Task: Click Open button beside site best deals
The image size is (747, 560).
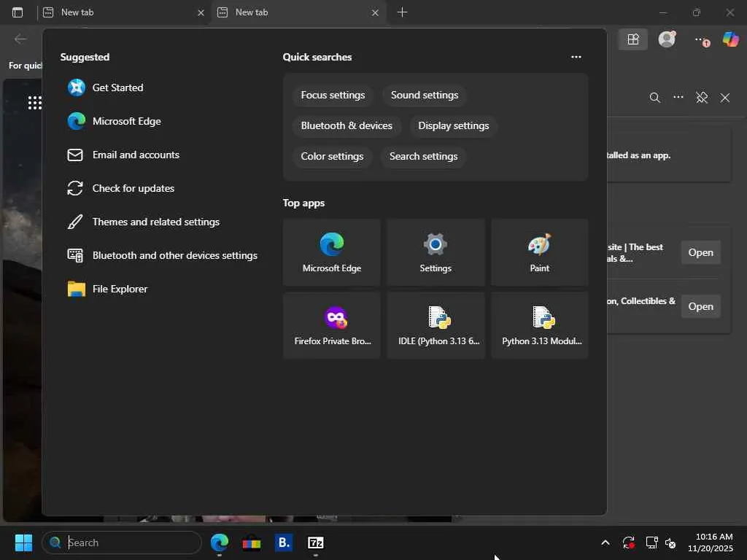Action: pos(701,252)
